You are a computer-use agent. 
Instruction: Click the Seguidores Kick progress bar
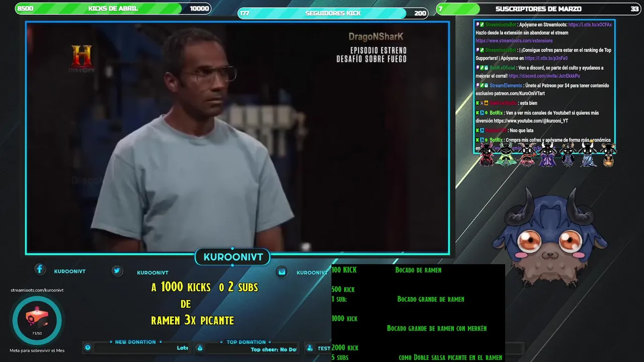coord(333,13)
